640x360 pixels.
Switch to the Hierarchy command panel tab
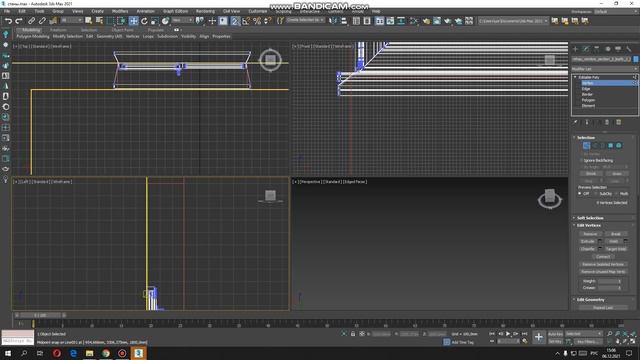point(597,49)
